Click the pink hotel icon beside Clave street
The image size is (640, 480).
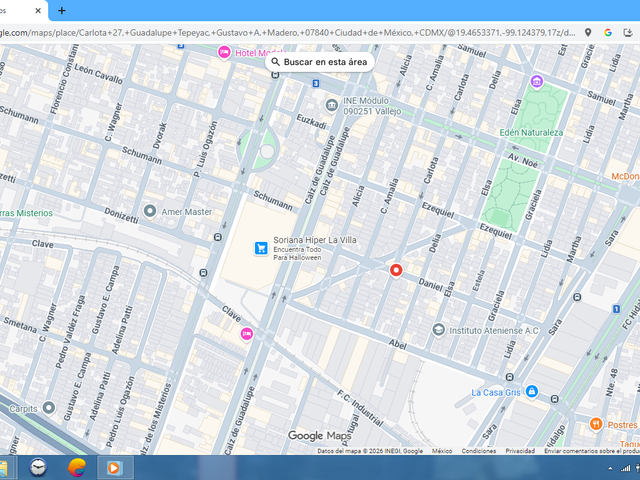(x=246, y=334)
